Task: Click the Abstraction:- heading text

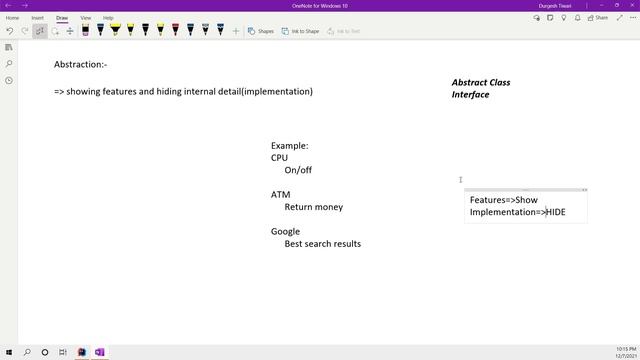Action: [x=80, y=64]
